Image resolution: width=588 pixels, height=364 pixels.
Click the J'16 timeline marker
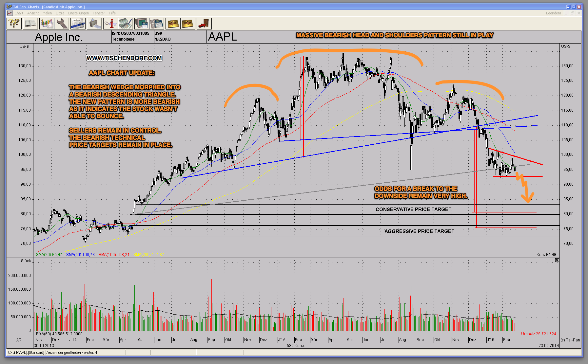(x=490, y=340)
